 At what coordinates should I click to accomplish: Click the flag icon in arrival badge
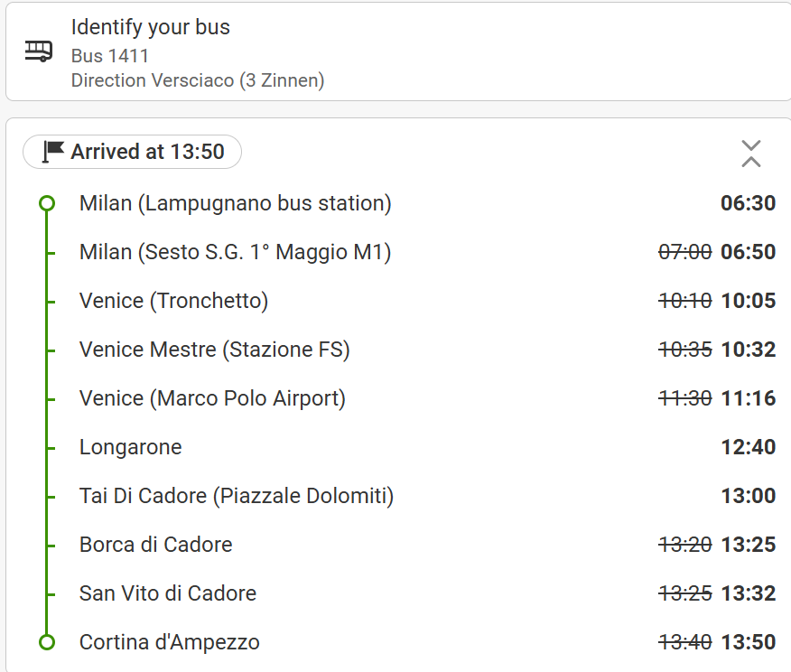pyautogui.click(x=53, y=152)
